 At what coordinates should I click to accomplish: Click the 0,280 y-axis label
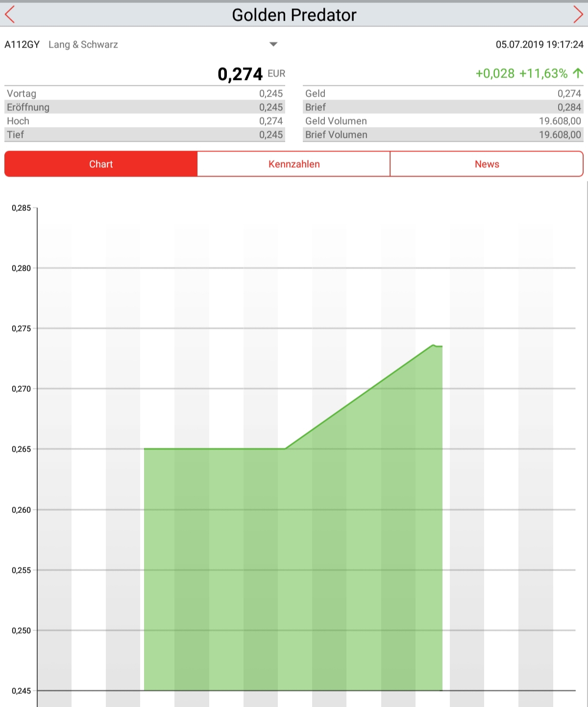pos(21,268)
